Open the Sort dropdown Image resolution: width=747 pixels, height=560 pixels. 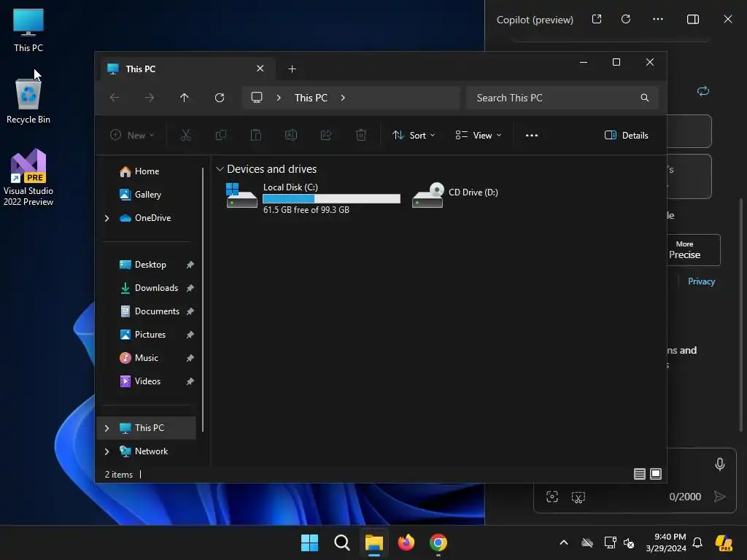414,135
